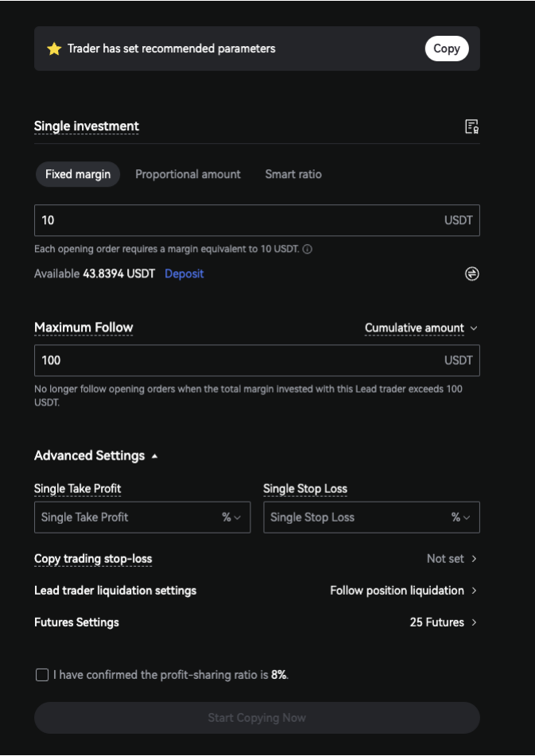Click the Copy button for recommended parameters
Viewport: 535px width, 756px height.
446,48
